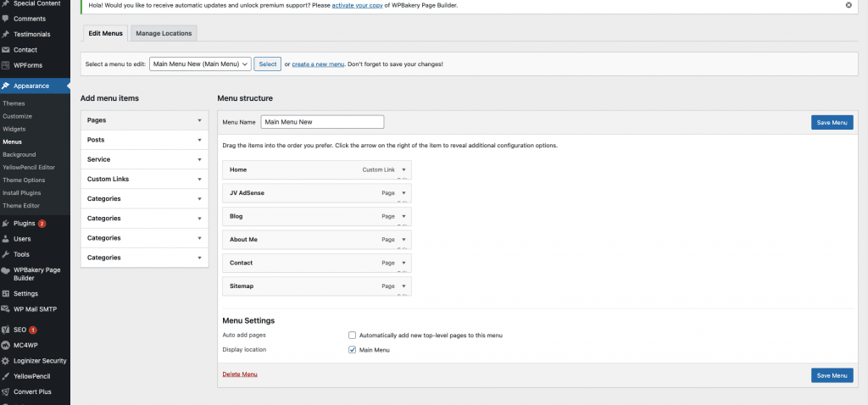The height and width of the screenshot is (405, 868).
Task: Dismiss the WPBakery activation notice
Action: (x=849, y=5)
